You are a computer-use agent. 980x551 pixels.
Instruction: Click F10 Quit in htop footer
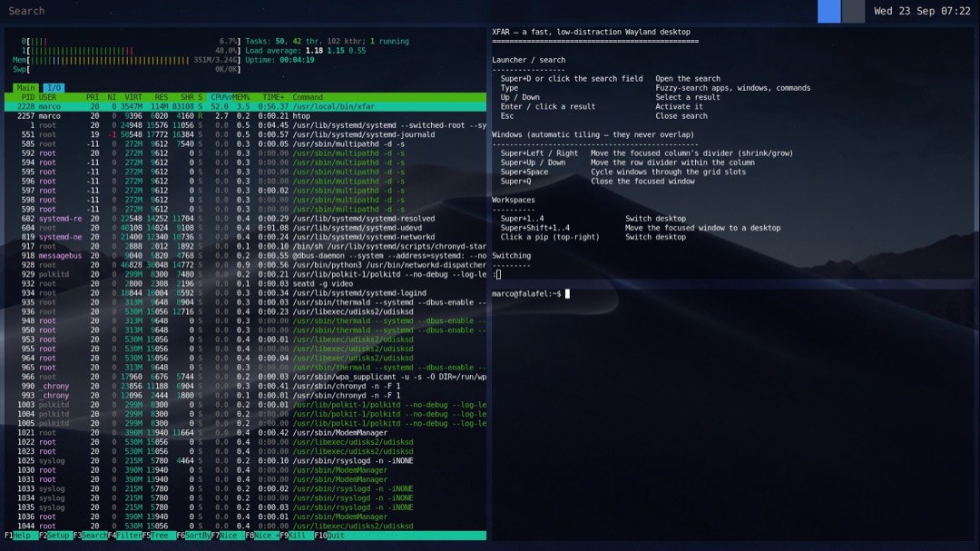330,536
